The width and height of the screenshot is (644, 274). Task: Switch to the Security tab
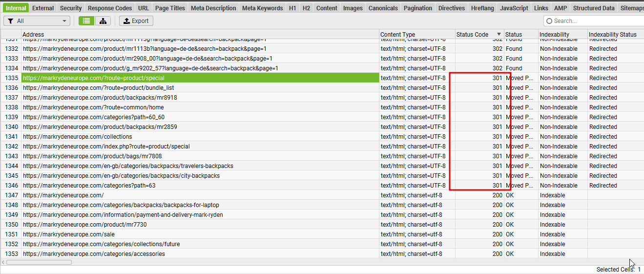click(71, 8)
